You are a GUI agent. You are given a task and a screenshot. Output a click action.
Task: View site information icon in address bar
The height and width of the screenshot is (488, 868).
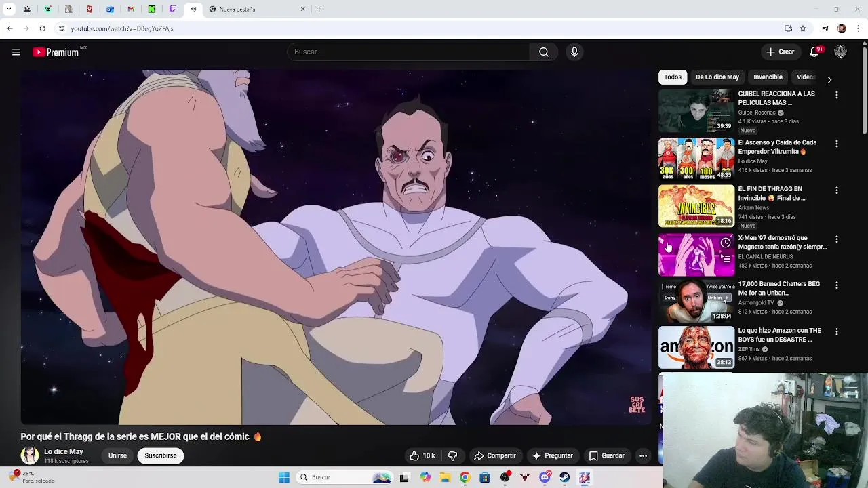(61, 28)
